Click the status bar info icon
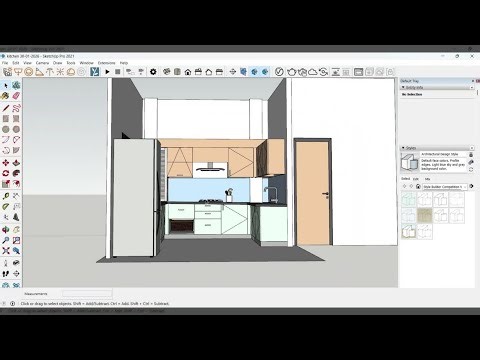This screenshot has width=480, height=360. point(12,304)
